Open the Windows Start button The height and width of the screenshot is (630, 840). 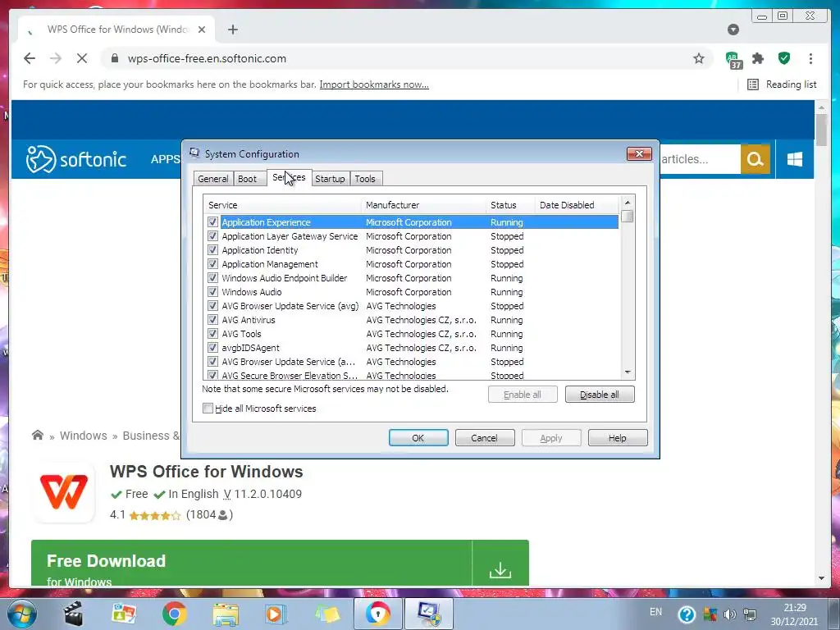tap(22, 614)
